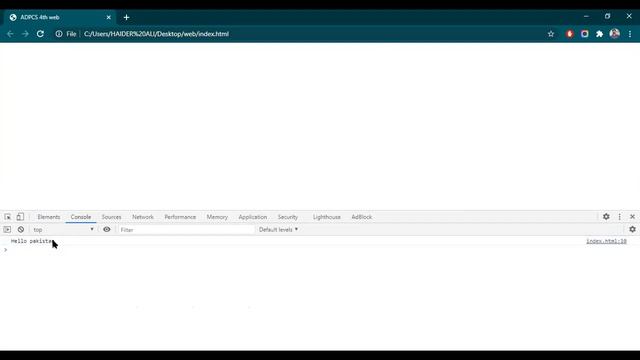
Task: Reload the index.html page
Action: pos(40,34)
